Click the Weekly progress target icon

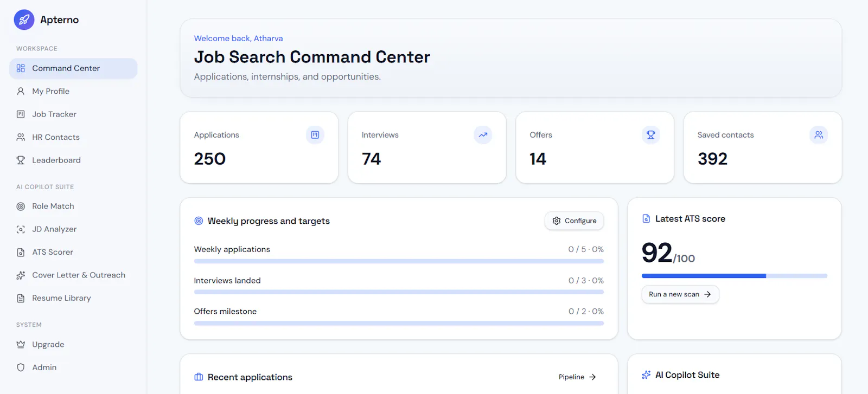tap(199, 221)
